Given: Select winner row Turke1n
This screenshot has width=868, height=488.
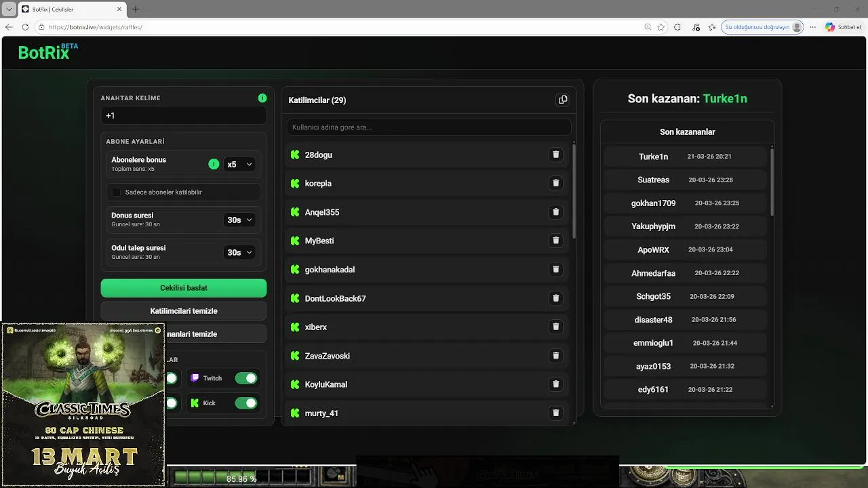Looking at the screenshot, I should click(x=686, y=157).
